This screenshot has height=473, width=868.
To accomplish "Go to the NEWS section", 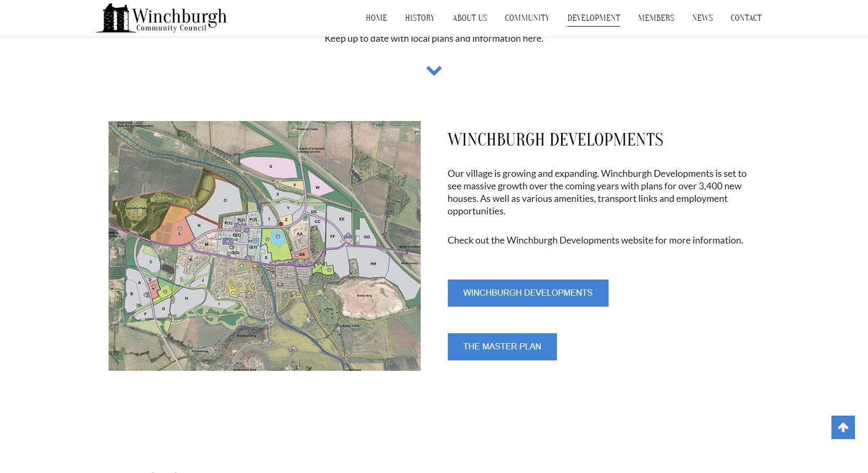I will (x=702, y=17).
